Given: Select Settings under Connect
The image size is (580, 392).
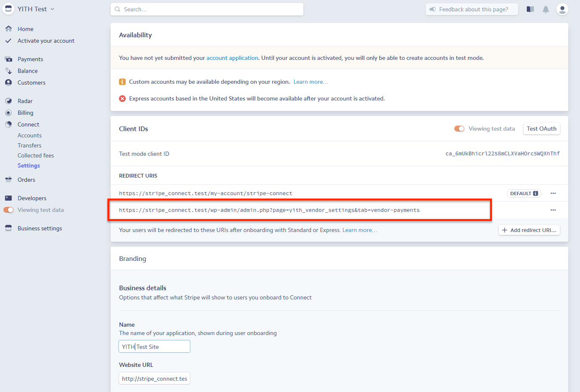Looking at the screenshot, I should (x=29, y=165).
